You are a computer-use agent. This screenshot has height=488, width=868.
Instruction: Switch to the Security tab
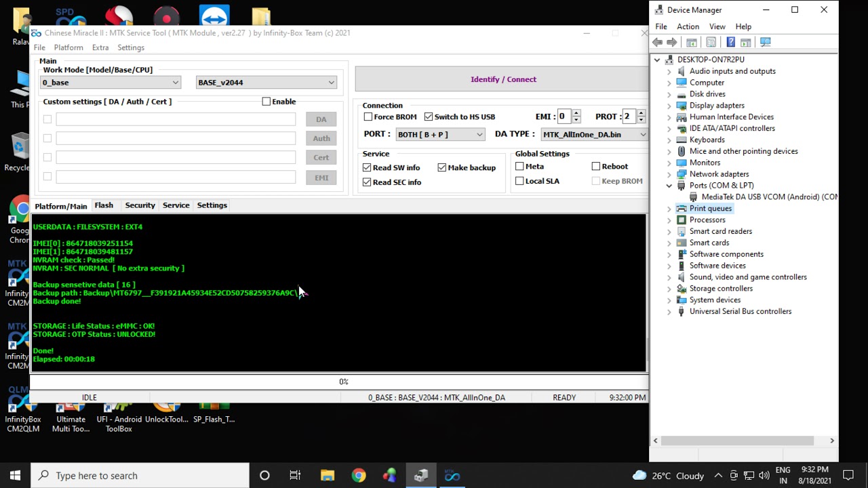pos(140,205)
